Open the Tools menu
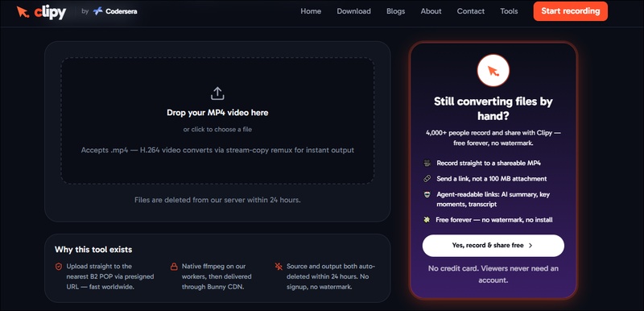644x311 pixels. (x=509, y=11)
